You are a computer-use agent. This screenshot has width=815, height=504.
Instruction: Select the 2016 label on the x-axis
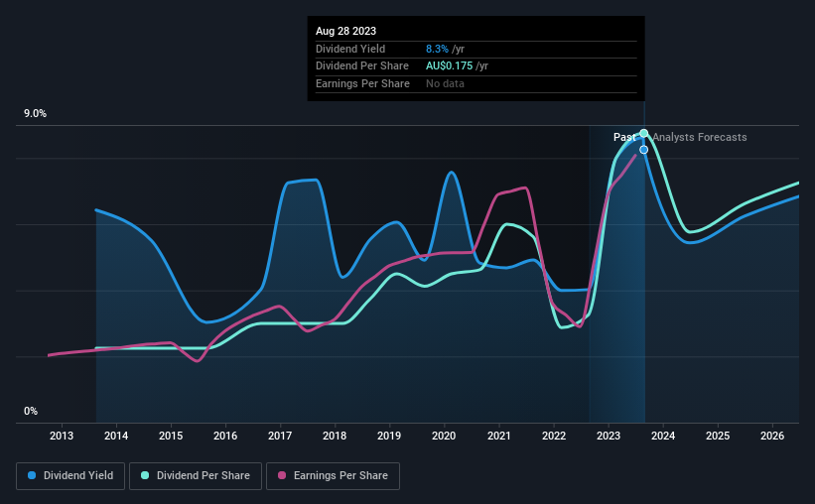pyautogui.click(x=225, y=436)
